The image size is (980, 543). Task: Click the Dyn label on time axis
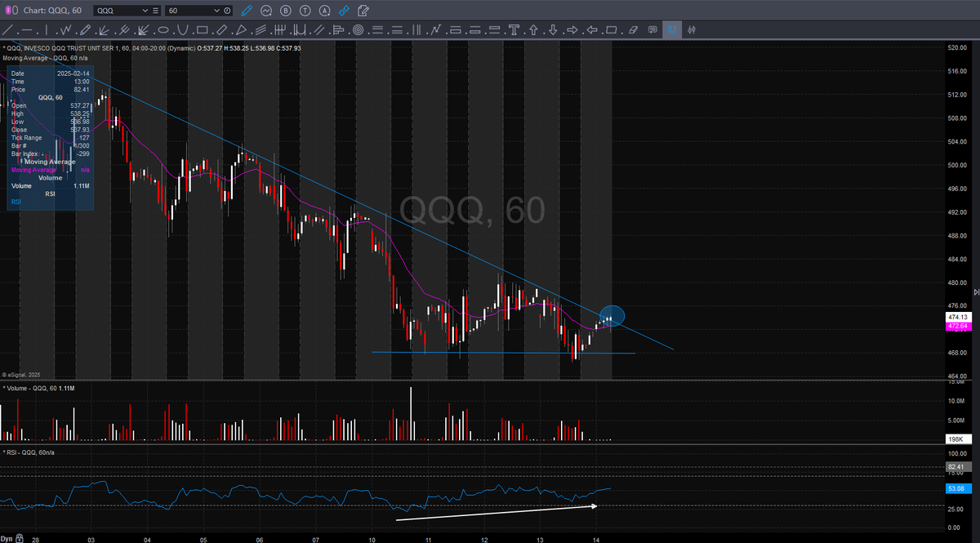pyautogui.click(x=7, y=540)
